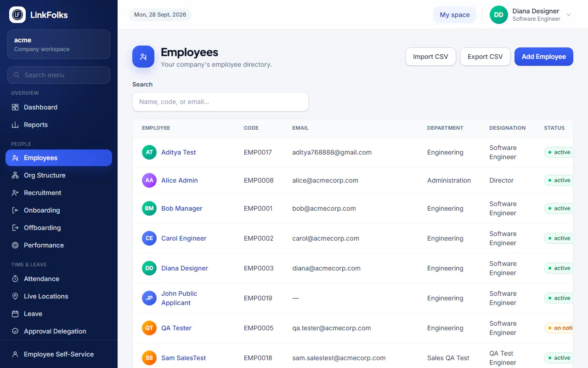Click the My space button
This screenshot has width=588, height=368.
coord(455,15)
